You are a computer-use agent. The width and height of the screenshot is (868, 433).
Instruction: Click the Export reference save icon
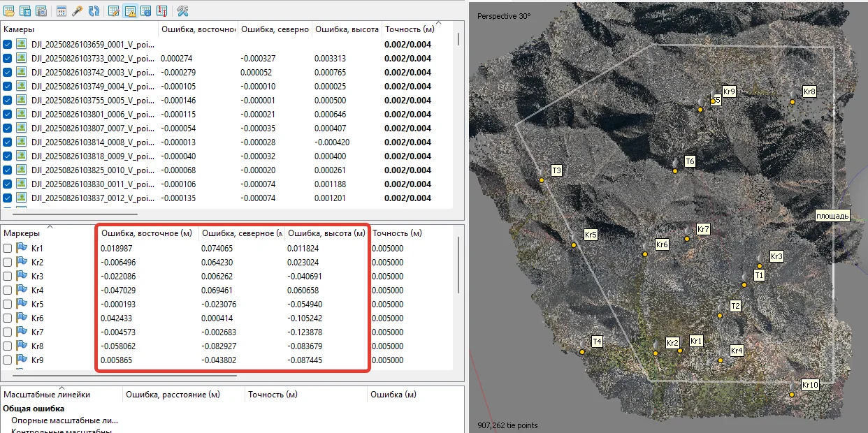click(25, 10)
